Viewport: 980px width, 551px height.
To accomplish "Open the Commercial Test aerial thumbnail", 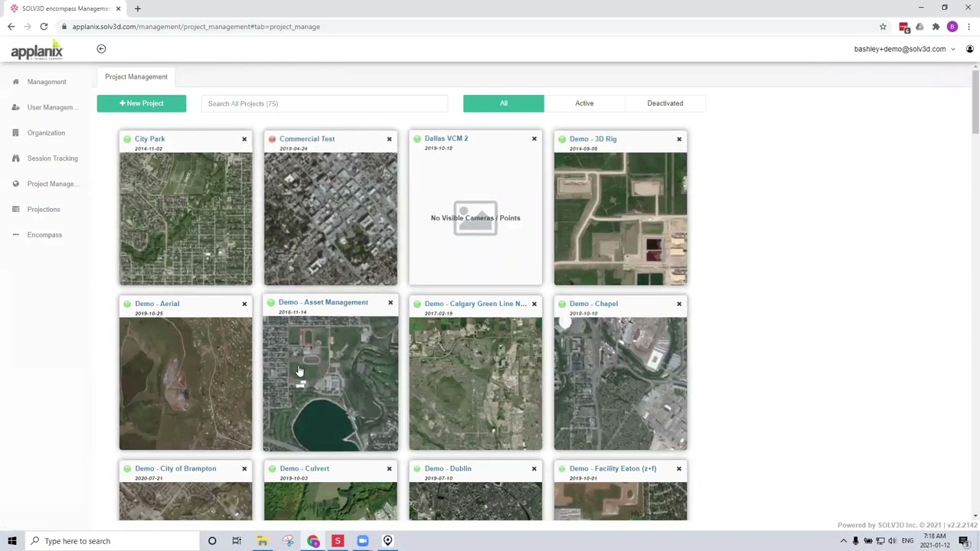I will tap(331, 219).
